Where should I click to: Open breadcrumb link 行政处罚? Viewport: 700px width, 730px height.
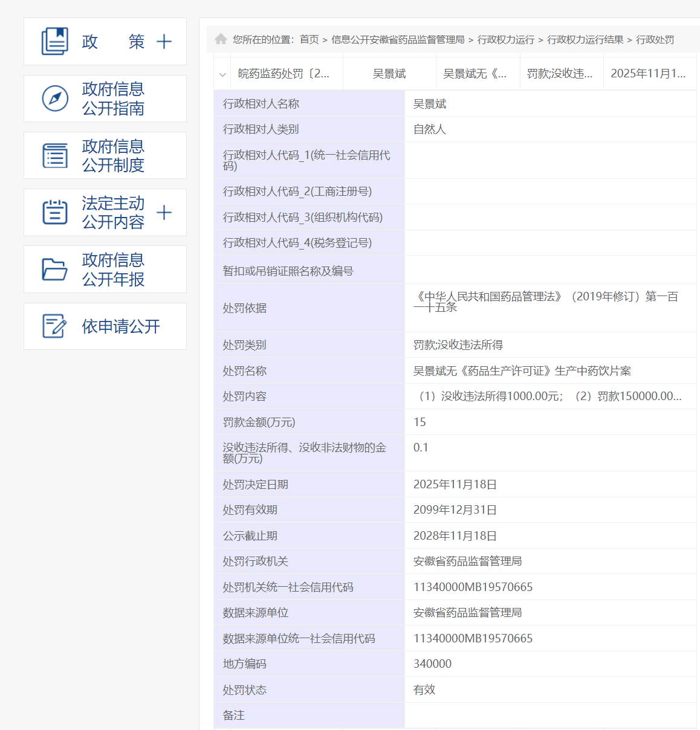pos(655,39)
